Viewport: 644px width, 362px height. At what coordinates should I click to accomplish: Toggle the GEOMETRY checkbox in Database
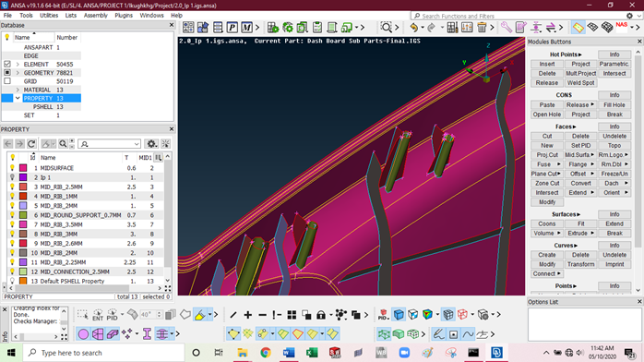[7, 73]
